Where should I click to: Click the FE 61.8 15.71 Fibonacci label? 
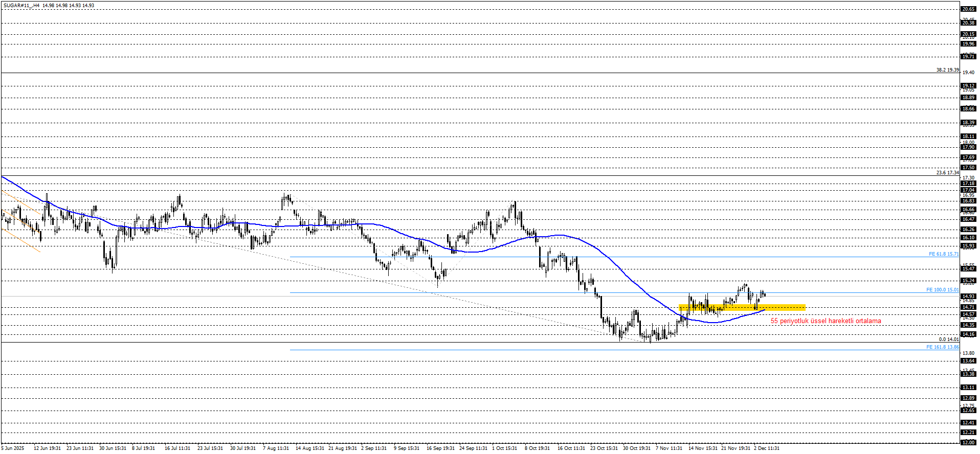943,254
